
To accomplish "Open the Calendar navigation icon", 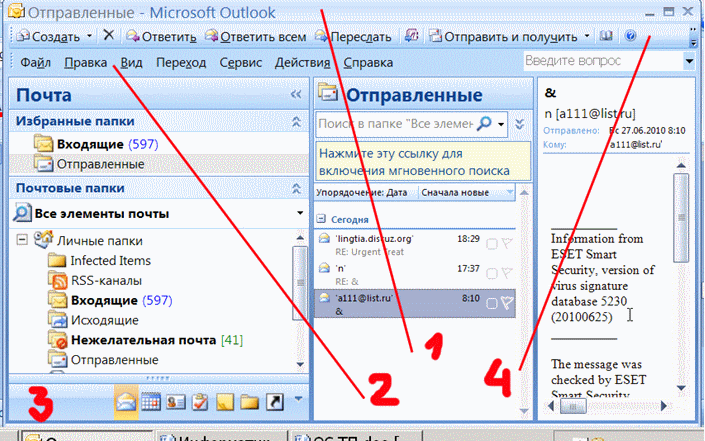I will 152,402.
